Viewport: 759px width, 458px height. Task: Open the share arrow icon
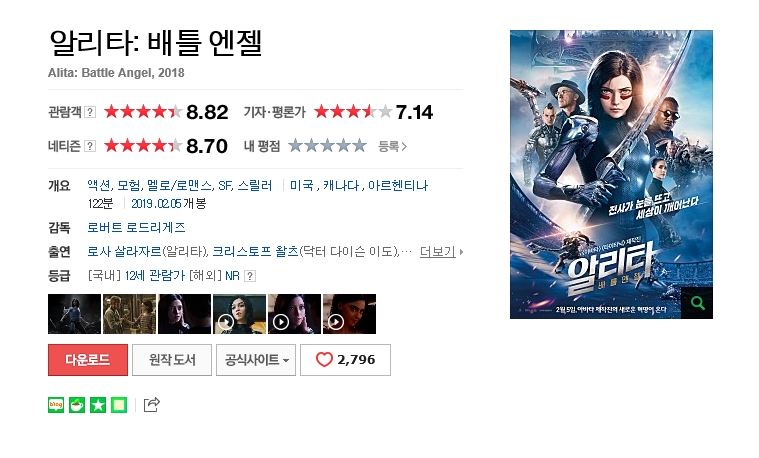click(152, 405)
